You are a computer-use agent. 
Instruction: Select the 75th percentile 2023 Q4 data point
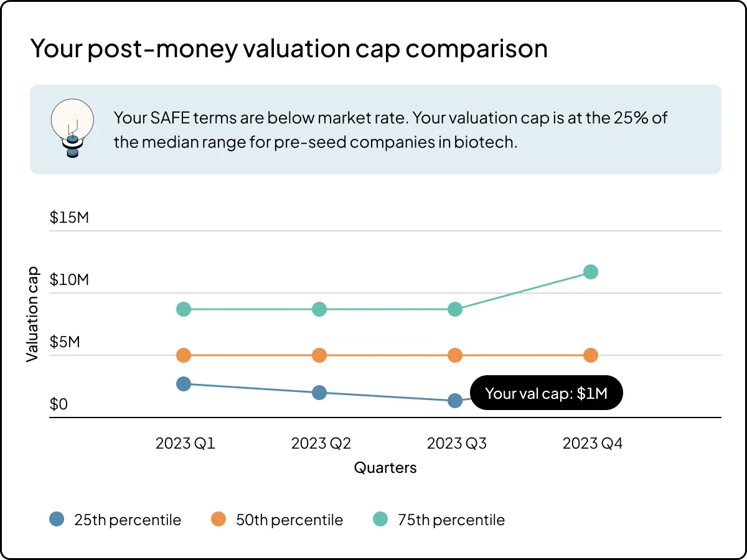[591, 272]
